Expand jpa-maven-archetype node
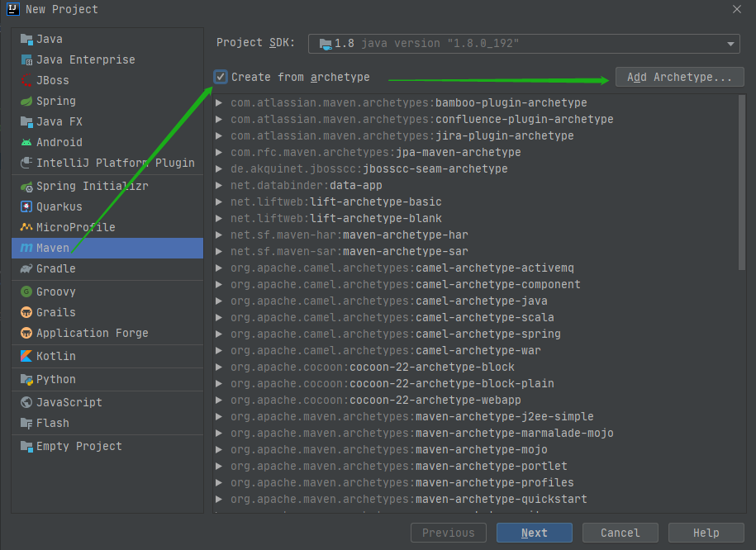This screenshot has width=756, height=550. tap(219, 152)
